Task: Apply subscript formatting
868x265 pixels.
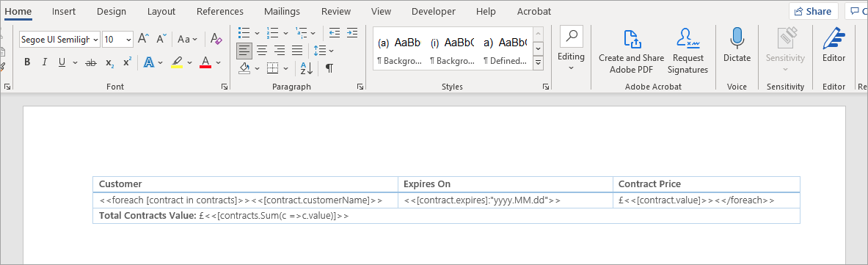Action: (x=109, y=62)
